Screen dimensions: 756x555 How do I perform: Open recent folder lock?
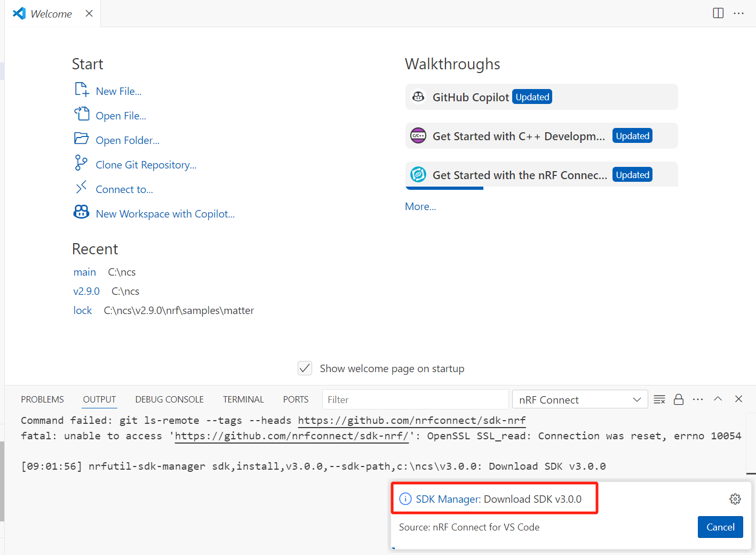(83, 310)
